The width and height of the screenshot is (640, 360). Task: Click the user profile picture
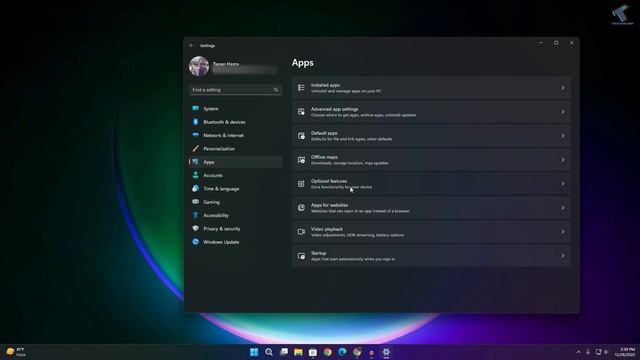[x=199, y=66]
